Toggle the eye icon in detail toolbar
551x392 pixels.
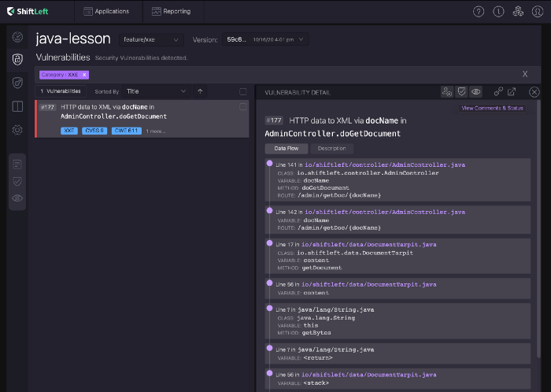(x=475, y=92)
